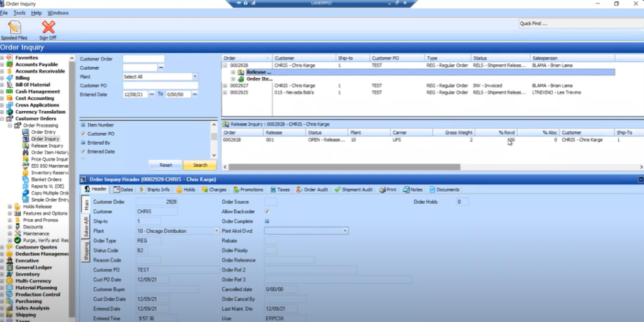This screenshot has height=322, width=644.
Task: Open the Holds tab
Action: coord(186,190)
